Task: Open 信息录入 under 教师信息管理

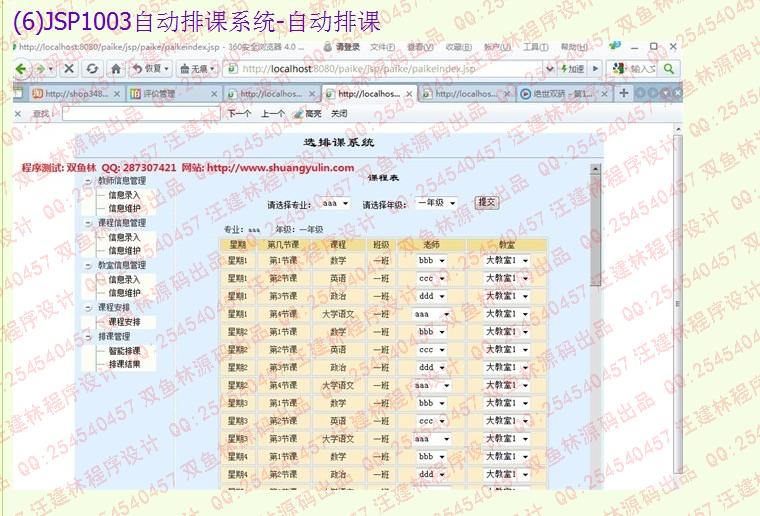Action: (x=124, y=195)
